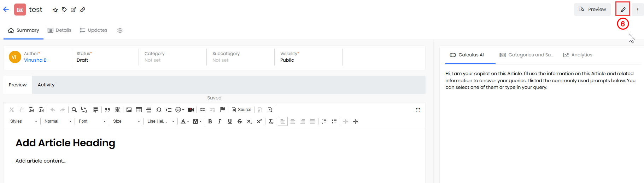Click the block quote icon

[107, 110]
